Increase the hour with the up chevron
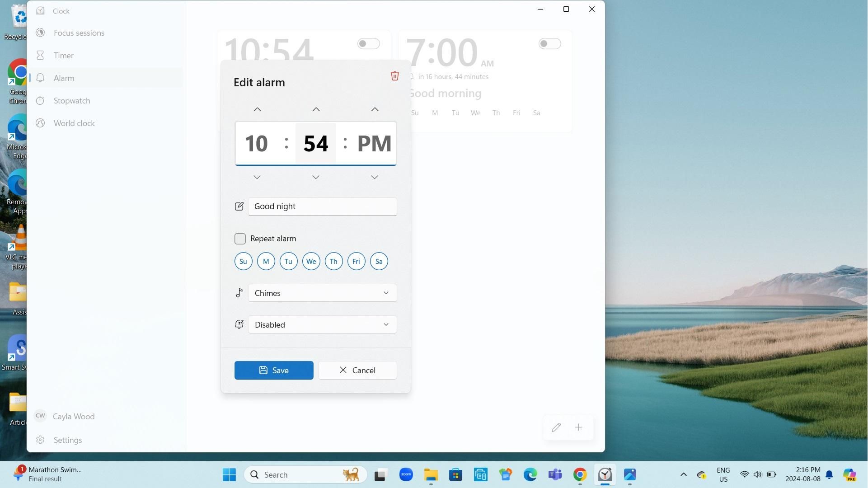This screenshot has width=868, height=488. 257,109
